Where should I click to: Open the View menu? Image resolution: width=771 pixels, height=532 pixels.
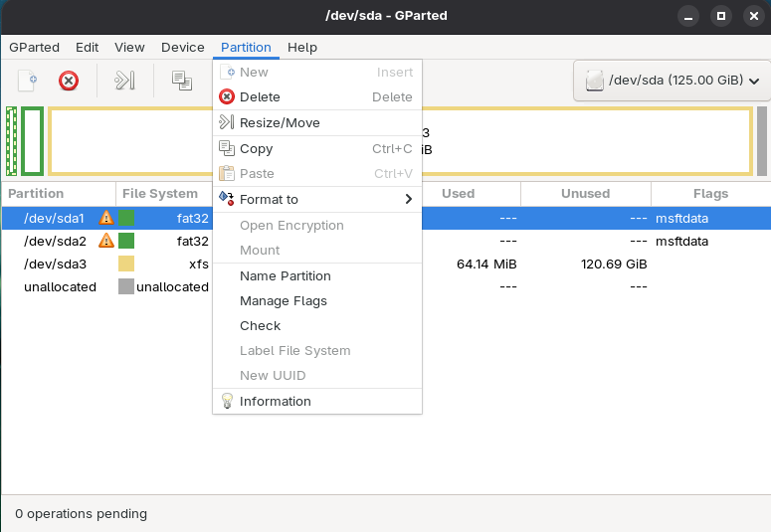point(129,47)
